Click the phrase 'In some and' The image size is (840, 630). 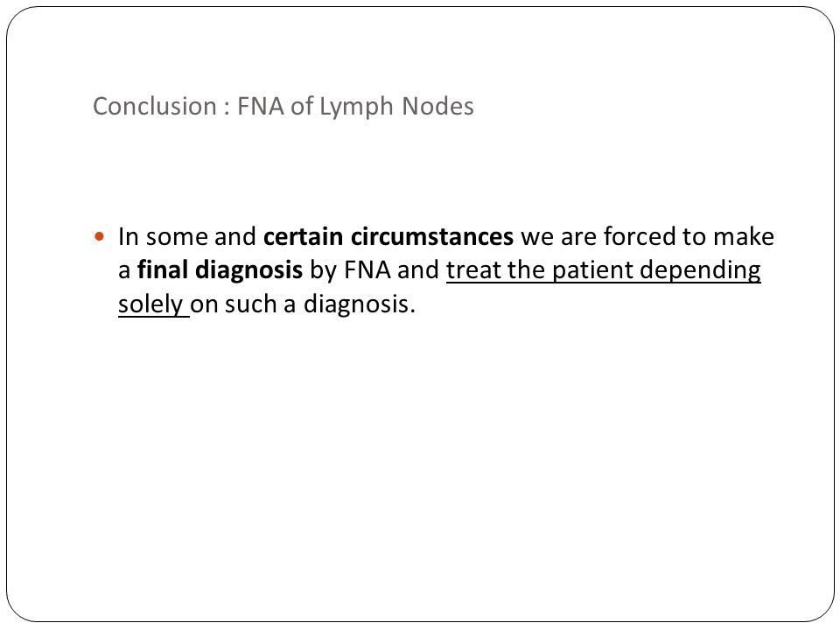187,237
